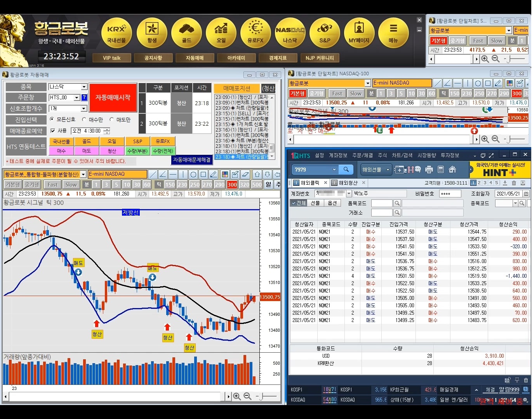This screenshot has width=532, height=419.
Task: Click pink 청산 HTS test button
Action: pos(112,151)
